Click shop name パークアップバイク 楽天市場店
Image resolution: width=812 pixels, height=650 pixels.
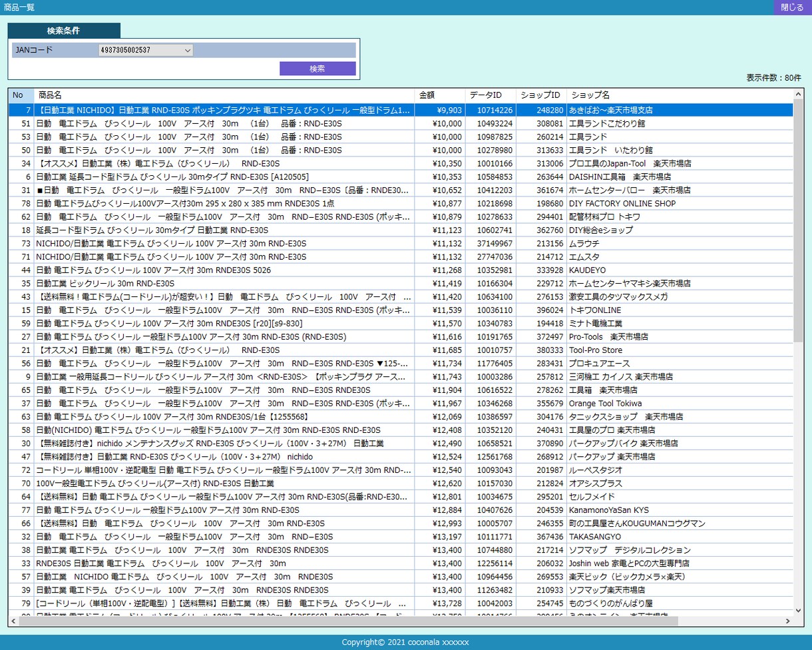[x=623, y=443]
